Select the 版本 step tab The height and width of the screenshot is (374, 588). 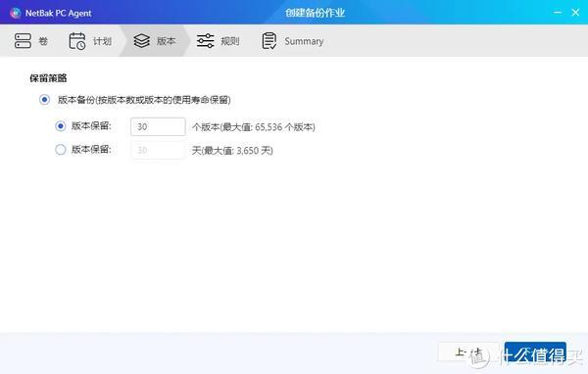click(x=155, y=41)
